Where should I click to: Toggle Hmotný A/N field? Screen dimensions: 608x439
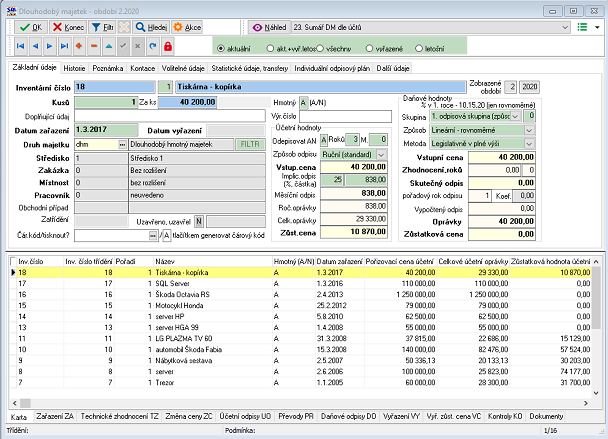pyautogui.click(x=303, y=103)
